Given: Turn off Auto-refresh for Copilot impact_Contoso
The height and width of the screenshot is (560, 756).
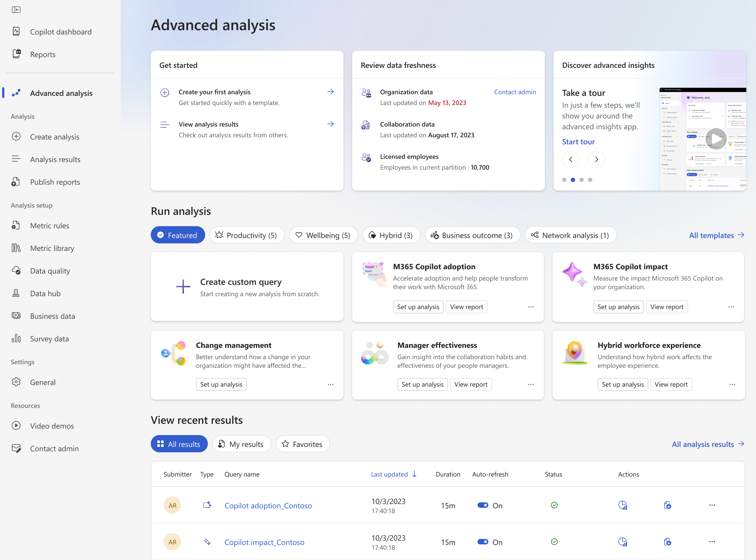Looking at the screenshot, I should 483,541.
